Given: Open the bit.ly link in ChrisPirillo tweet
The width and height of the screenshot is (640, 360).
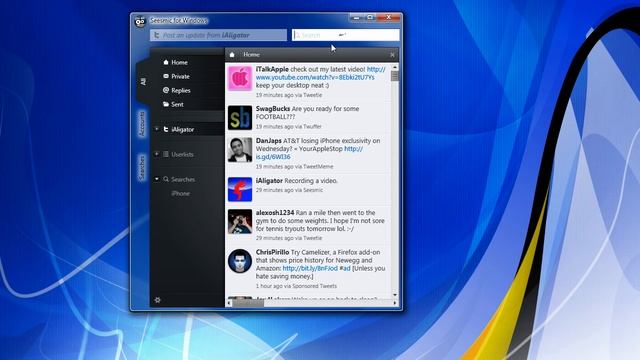Looking at the screenshot, I should coord(310,268).
